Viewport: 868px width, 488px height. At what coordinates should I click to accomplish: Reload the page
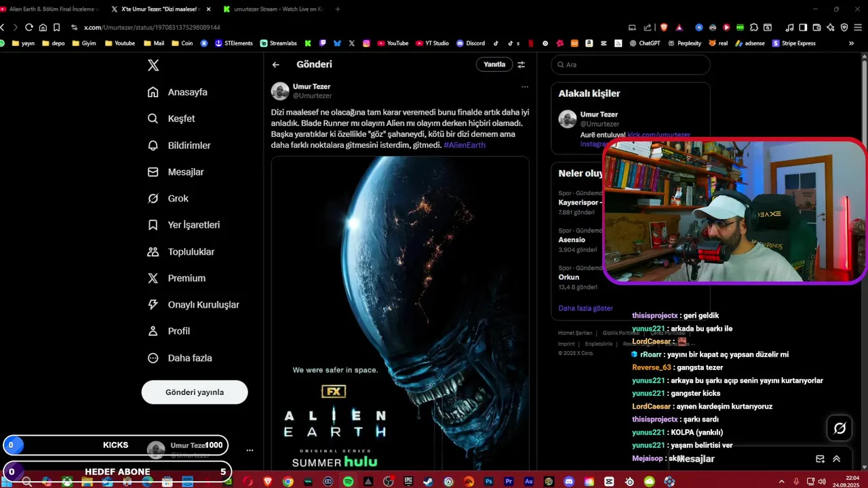click(28, 27)
